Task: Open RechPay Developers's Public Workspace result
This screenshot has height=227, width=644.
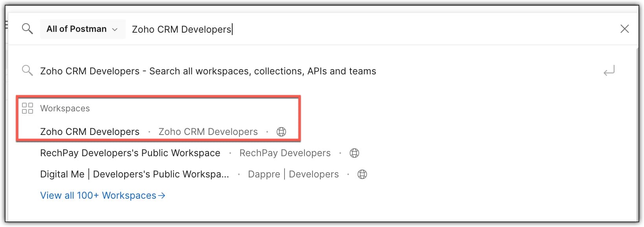Action: pos(130,153)
